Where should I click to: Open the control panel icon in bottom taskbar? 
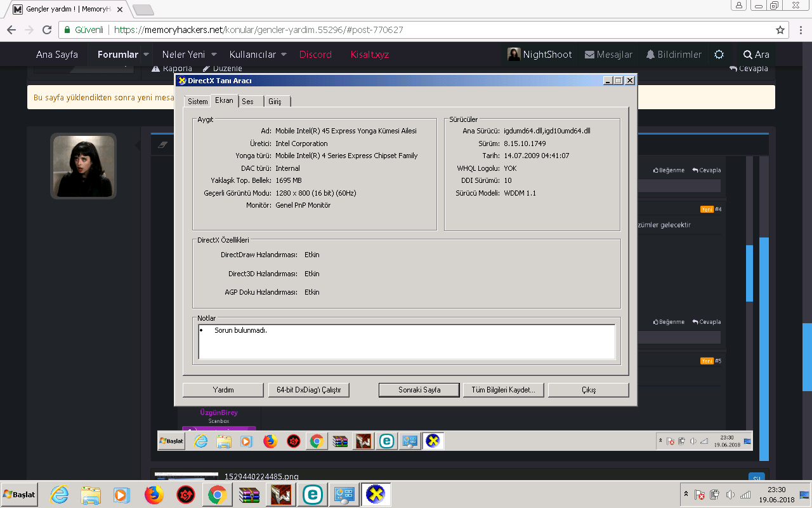(x=344, y=495)
